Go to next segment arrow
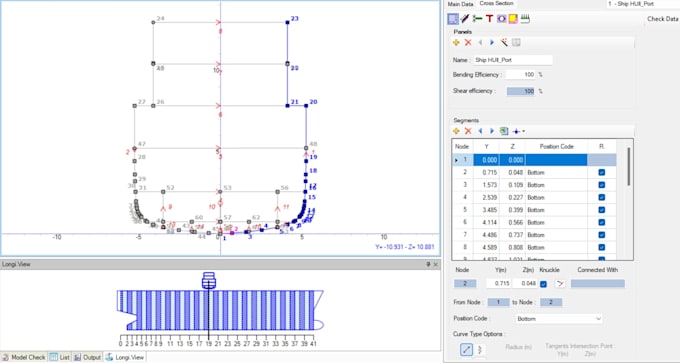 (x=492, y=131)
